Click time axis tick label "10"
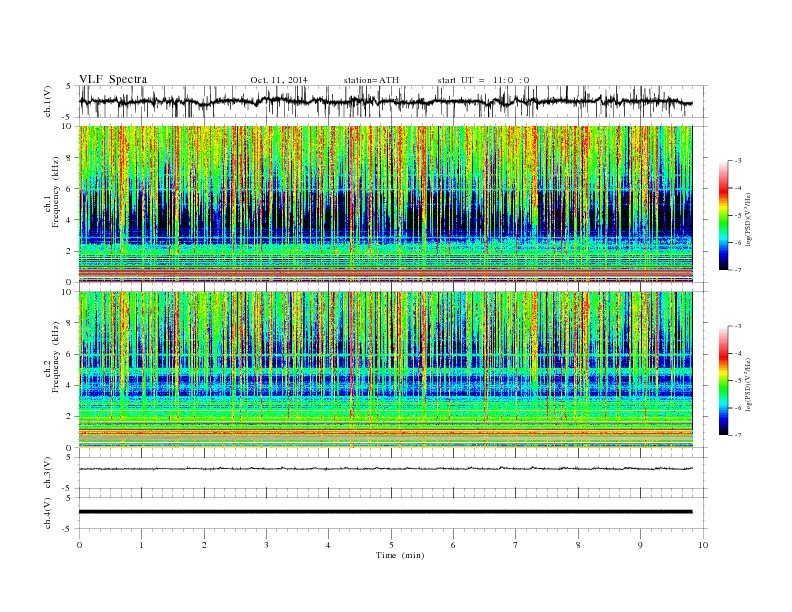 [x=703, y=545]
